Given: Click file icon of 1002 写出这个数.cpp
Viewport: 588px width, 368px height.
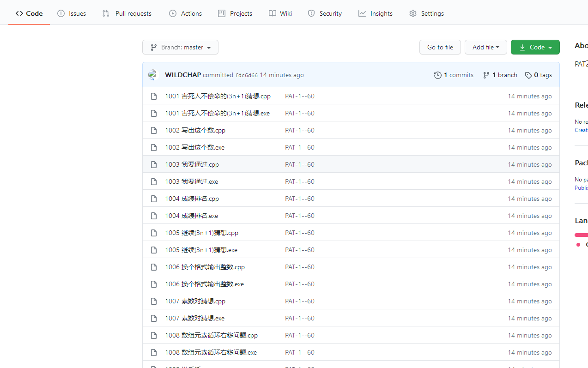Looking at the screenshot, I should pyautogui.click(x=154, y=130).
